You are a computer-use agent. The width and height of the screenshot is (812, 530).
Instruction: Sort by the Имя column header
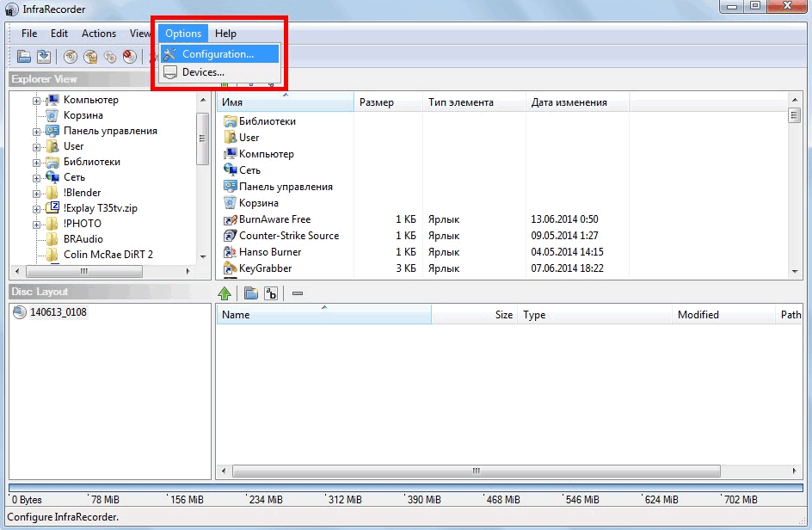click(x=286, y=102)
